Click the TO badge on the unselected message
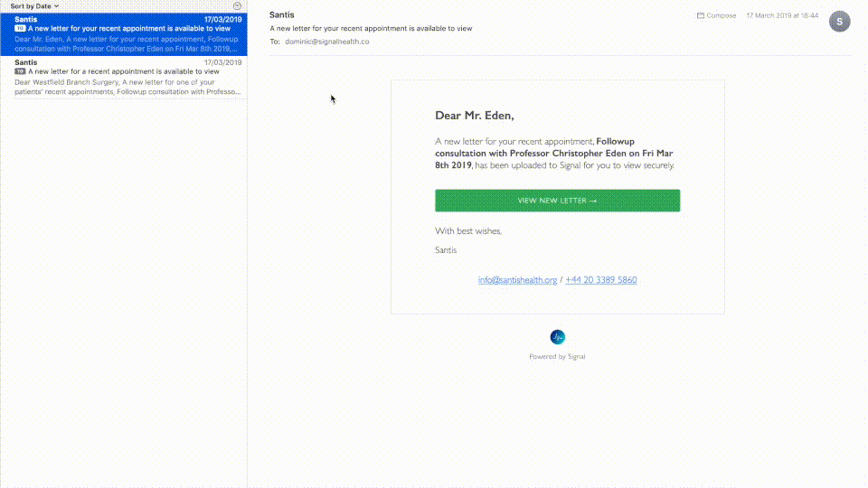The height and width of the screenshot is (488, 868). coord(20,71)
